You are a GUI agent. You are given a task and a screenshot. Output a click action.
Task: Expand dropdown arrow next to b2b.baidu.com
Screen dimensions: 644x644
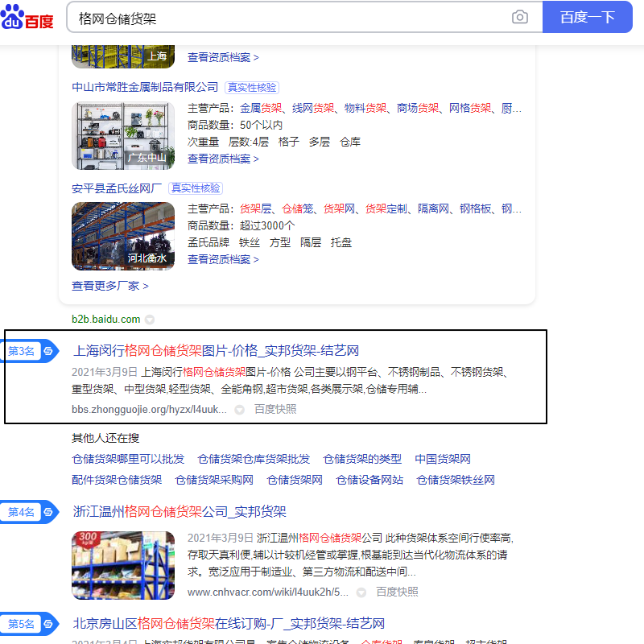pos(150,320)
